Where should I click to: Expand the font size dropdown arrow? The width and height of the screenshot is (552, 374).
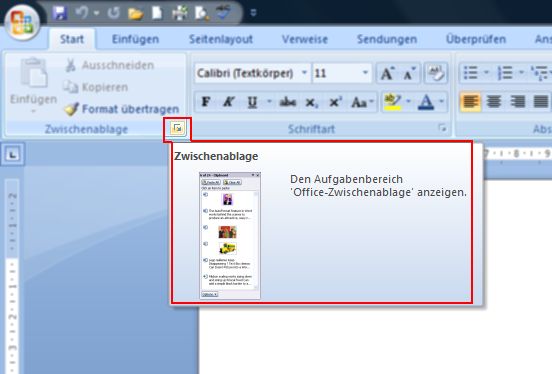click(x=365, y=73)
